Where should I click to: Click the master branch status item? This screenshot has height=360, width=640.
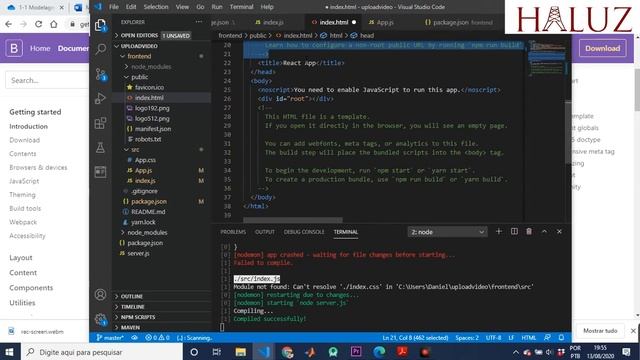(x=110, y=338)
